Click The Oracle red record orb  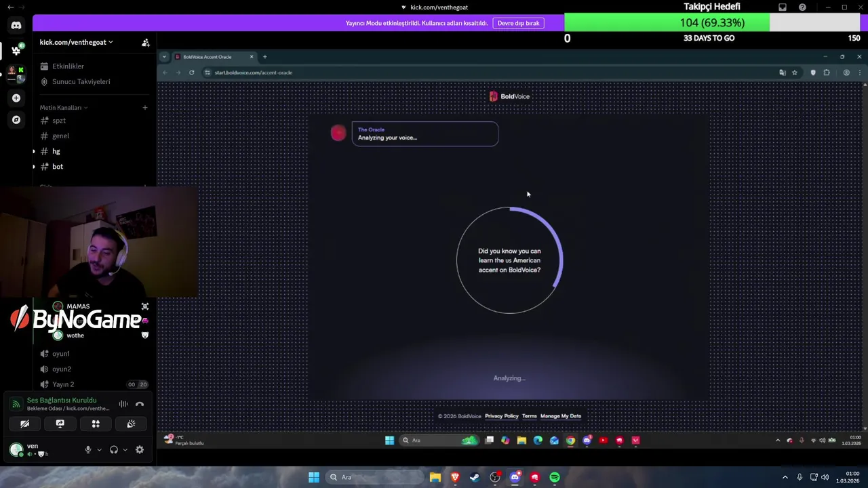coord(338,134)
